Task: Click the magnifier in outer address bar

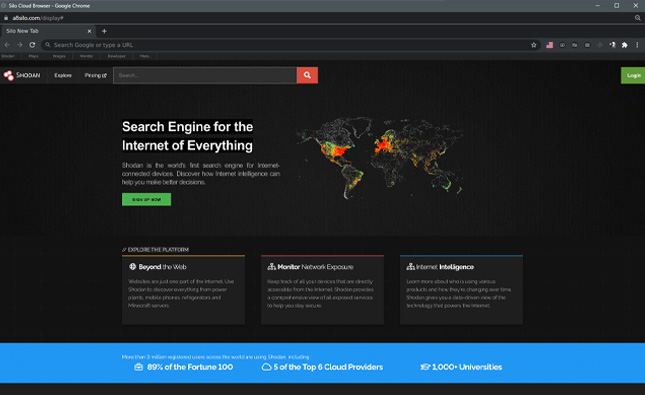Action: pos(638,18)
